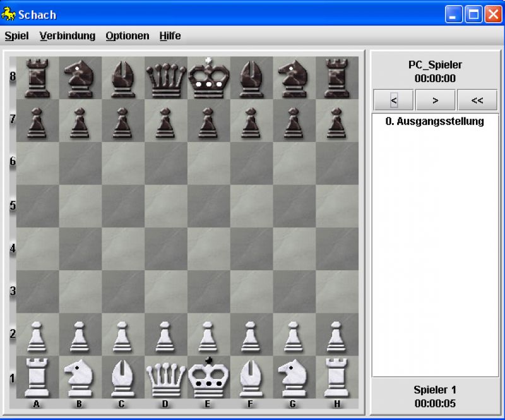This screenshot has height=420, width=505.
Task: Step forward one move with > button
Action: (436, 100)
